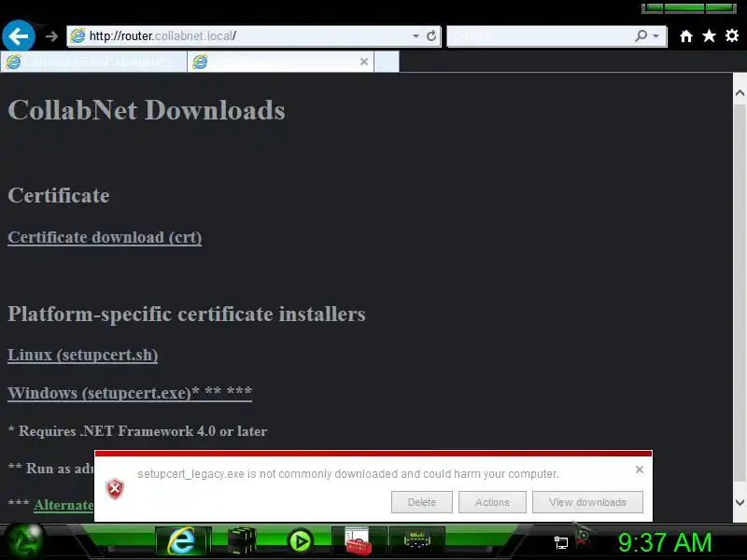747x560 pixels.
Task: Refresh the page using the reload icon
Action: pos(431,36)
